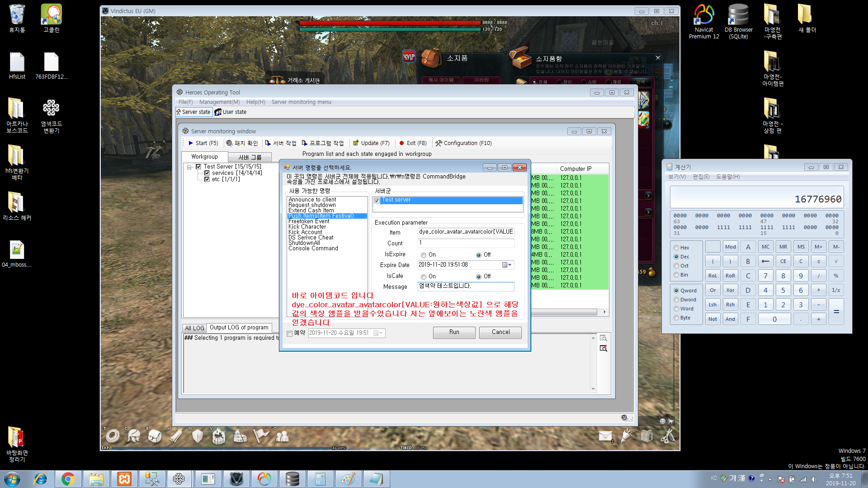Select IsExpire Off radio button
The width and height of the screenshot is (868, 488).
479,255
